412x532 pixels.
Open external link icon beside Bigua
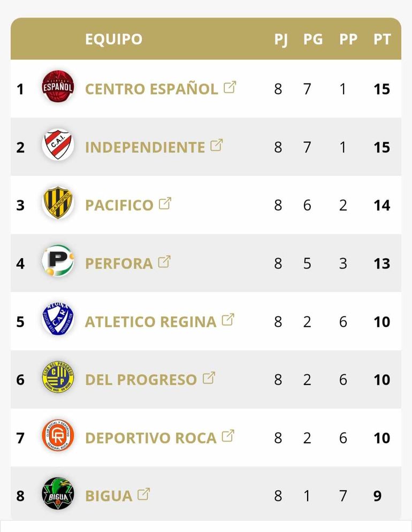143,494
